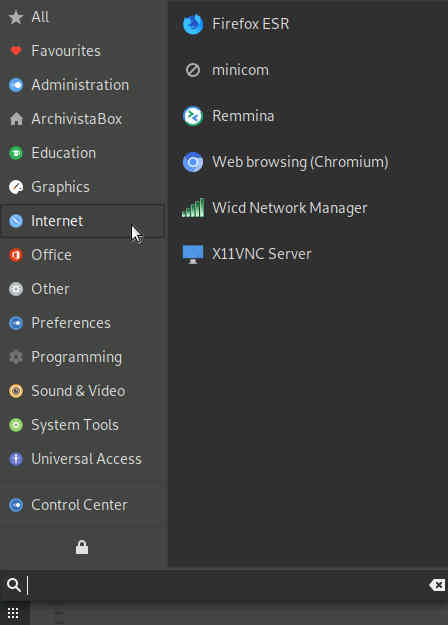448x625 pixels.
Task: Click the Wicd Network Manager signal bars icon
Action: 193,208
